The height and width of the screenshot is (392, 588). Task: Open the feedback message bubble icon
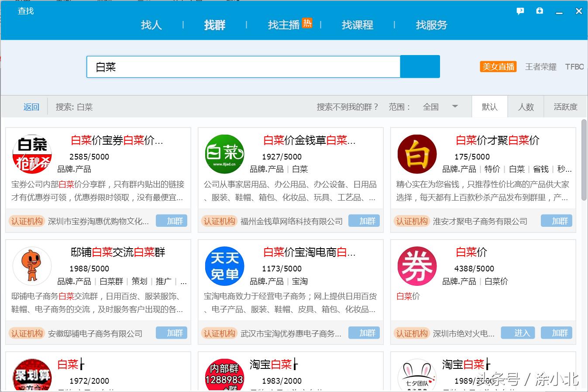(x=520, y=11)
